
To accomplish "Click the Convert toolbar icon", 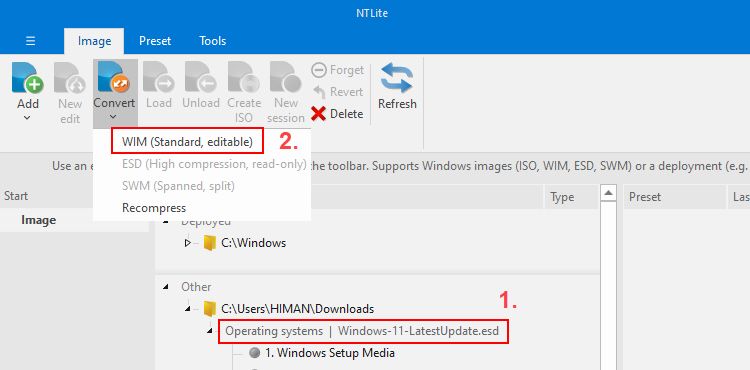I will (x=113, y=77).
